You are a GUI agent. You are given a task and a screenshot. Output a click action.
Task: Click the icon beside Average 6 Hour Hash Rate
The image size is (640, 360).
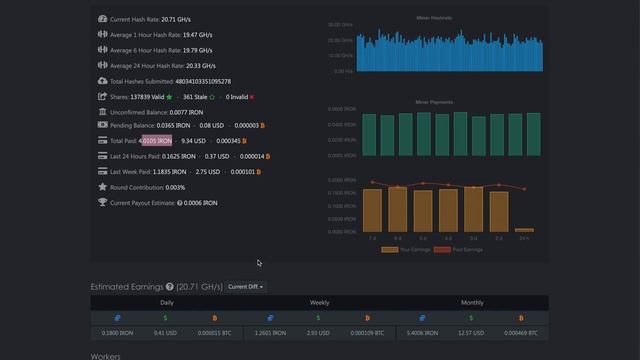tap(102, 50)
